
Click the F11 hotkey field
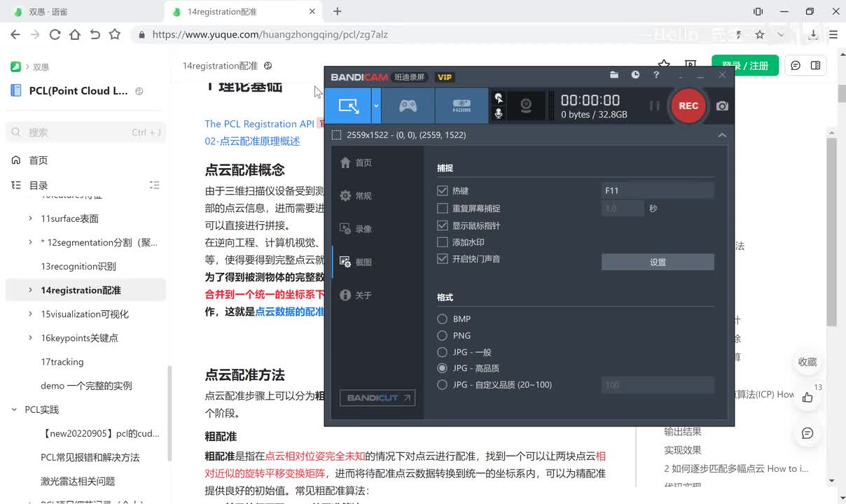click(658, 190)
